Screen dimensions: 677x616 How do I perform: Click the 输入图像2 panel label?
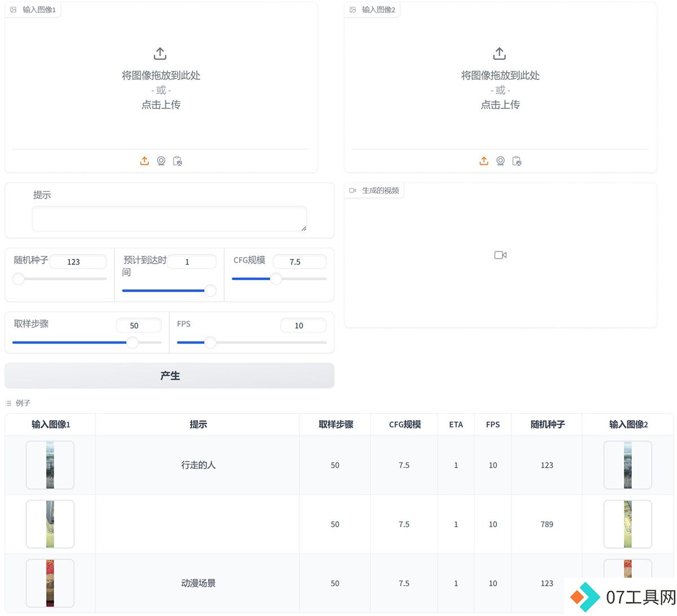373,10
